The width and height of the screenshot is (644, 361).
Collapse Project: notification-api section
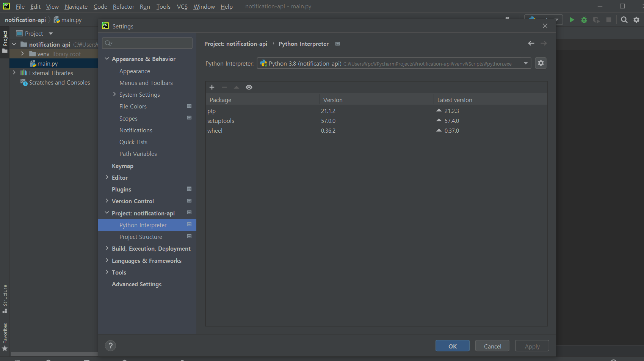(x=107, y=213)
